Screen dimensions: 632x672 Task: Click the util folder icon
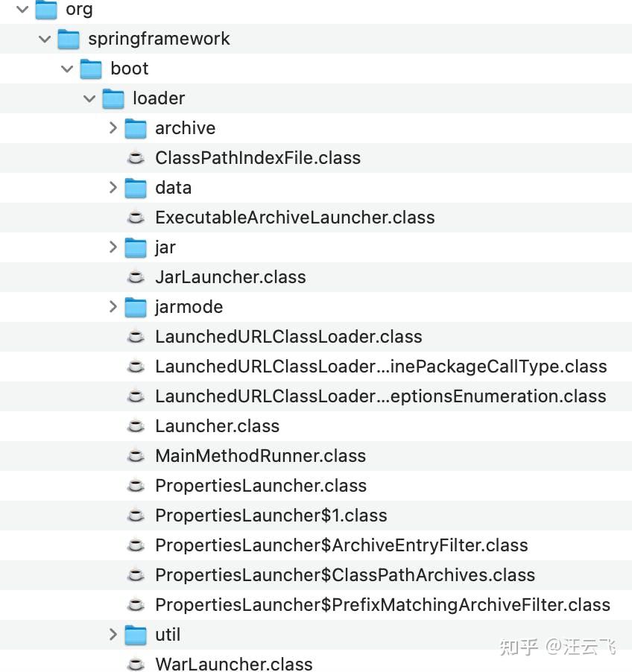pos(136,635)
